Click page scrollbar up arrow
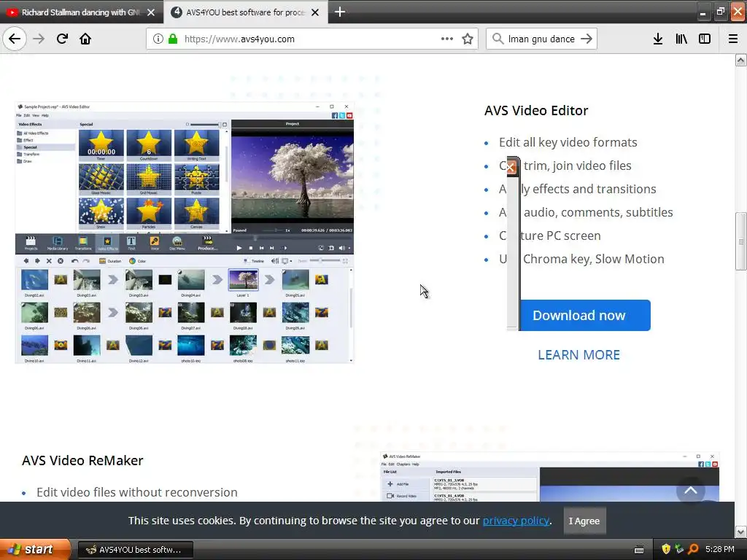The height and width of the screenshot is (560, 747). pyautogui.click(x=741, y=60)
